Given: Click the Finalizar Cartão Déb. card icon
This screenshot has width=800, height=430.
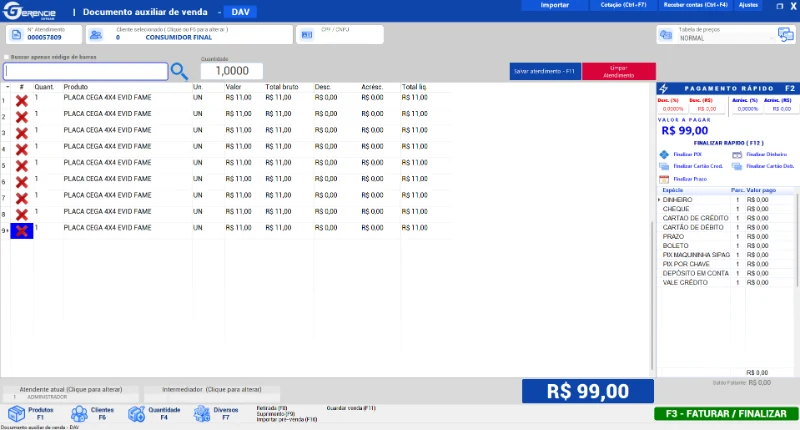Looking at the screenshot, I should (737, 166).
